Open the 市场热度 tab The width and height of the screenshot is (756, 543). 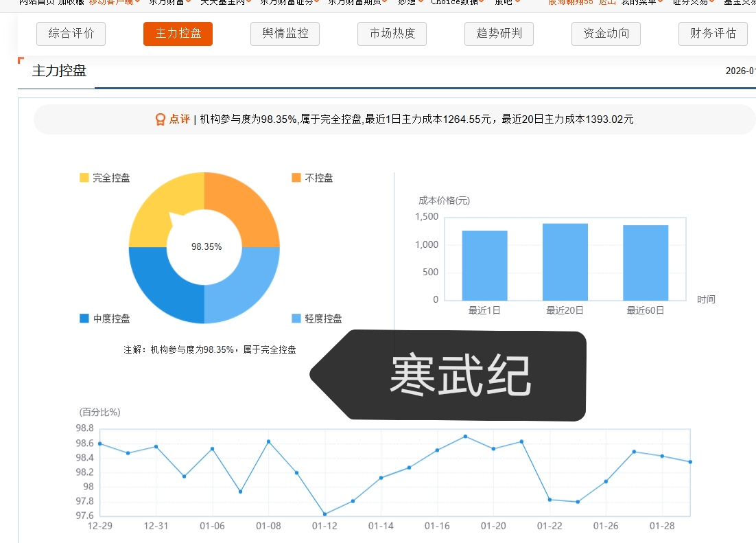point(392,34)
